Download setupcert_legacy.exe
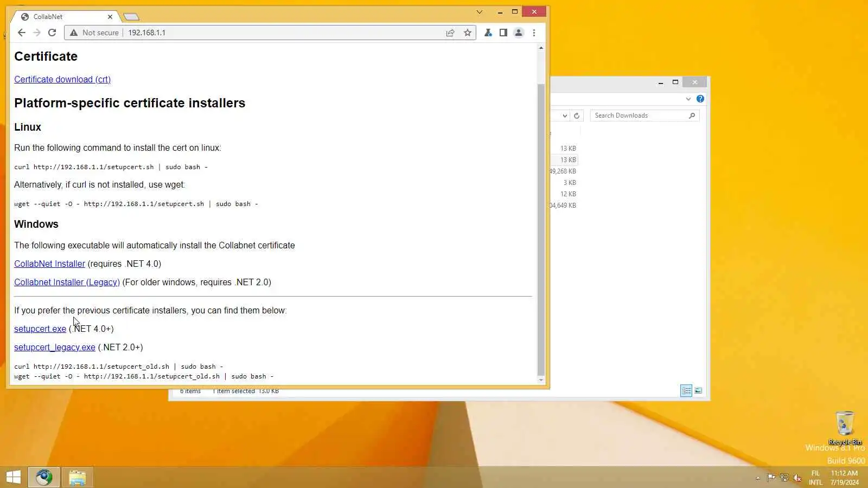 click(x=55, y=347)
